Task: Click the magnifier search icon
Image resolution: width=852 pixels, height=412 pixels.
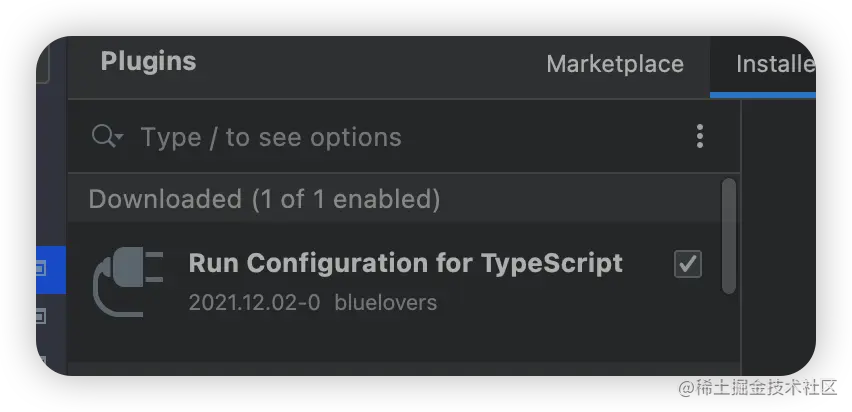Action: click(102, 136)
